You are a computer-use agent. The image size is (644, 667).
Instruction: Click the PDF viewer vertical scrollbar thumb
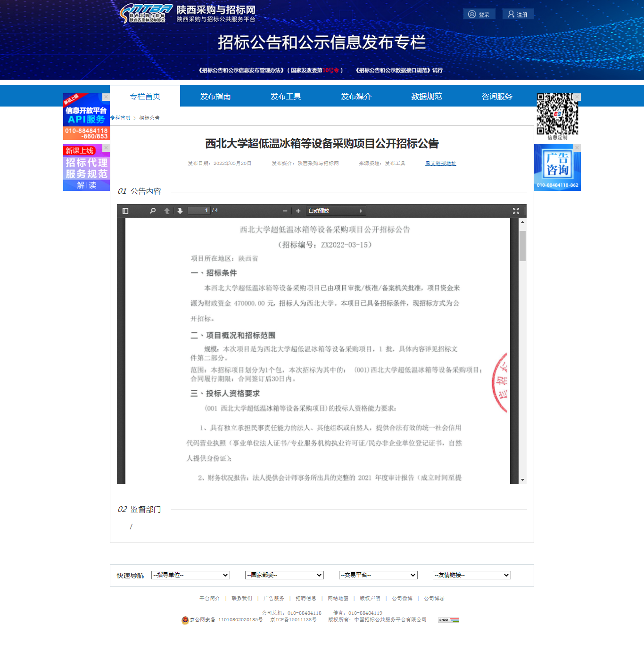coord(522,246)
